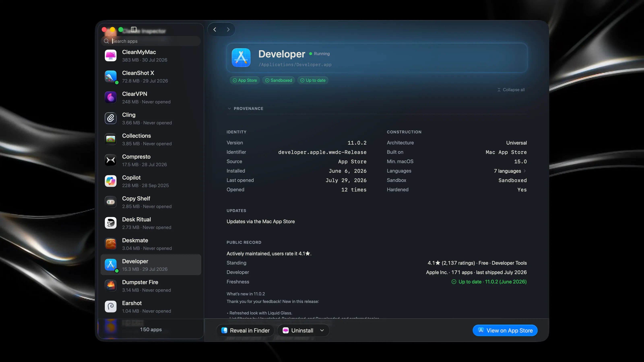Open the ClearVPN entry
The width and height of the screenshot is (644, 362).
coord(151,98)
